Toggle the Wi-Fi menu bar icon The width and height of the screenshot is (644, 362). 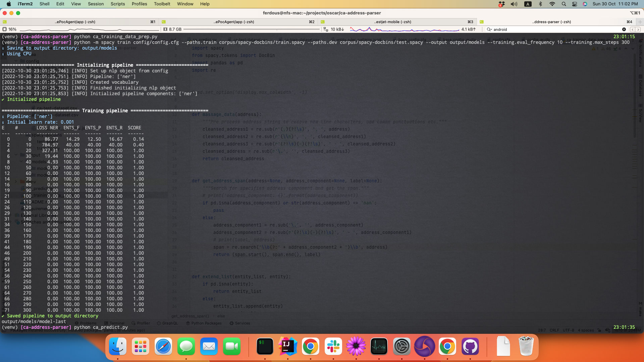tap(552, 4)
